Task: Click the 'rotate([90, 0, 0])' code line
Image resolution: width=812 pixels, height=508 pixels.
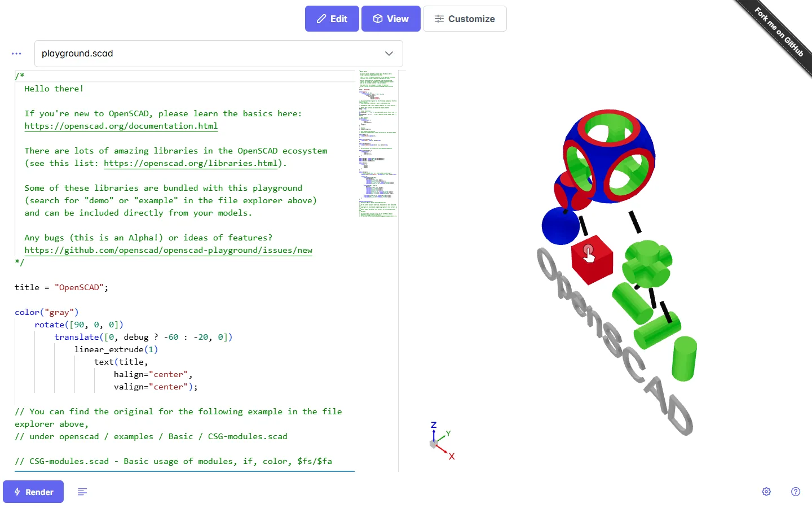Action: tap(79, 325)
